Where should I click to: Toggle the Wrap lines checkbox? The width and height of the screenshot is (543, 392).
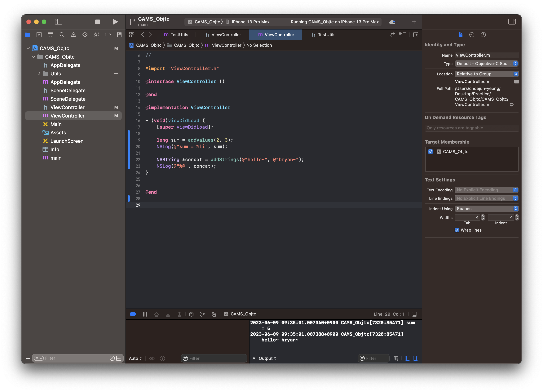[457, 230]
